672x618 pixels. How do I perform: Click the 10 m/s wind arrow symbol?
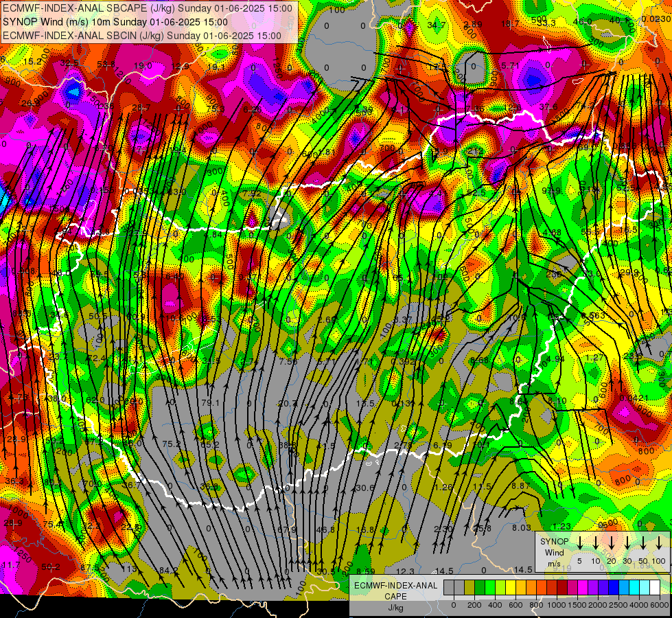pos(596,543)
